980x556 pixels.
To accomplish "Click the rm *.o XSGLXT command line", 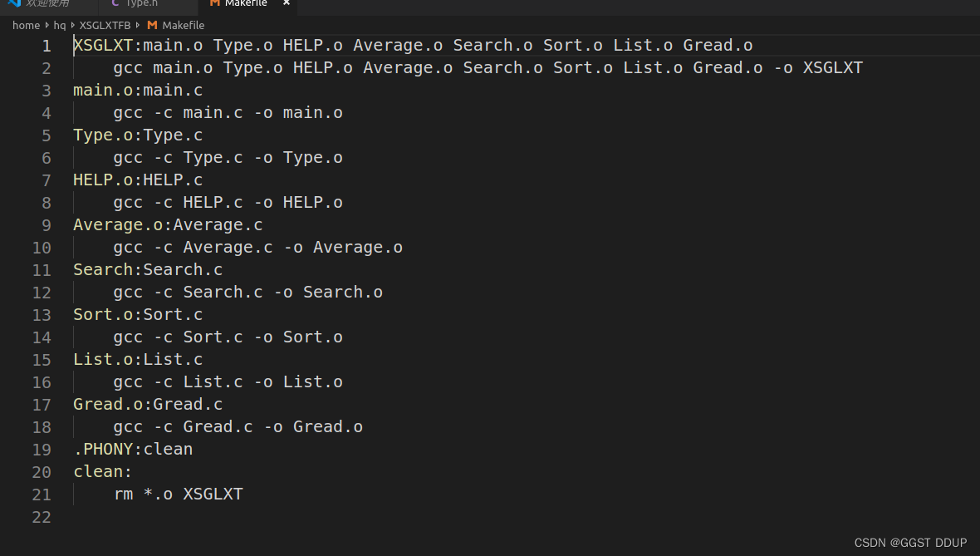I will tap(178, 494).
